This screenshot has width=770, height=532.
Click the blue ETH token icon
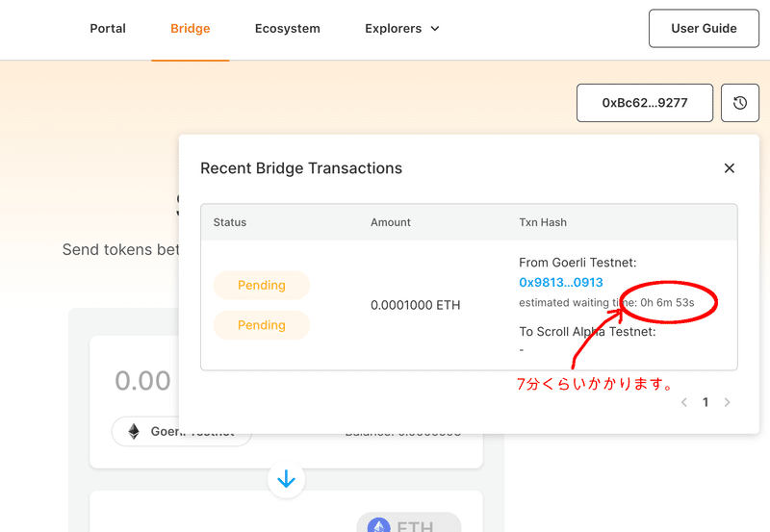[378, 525]
